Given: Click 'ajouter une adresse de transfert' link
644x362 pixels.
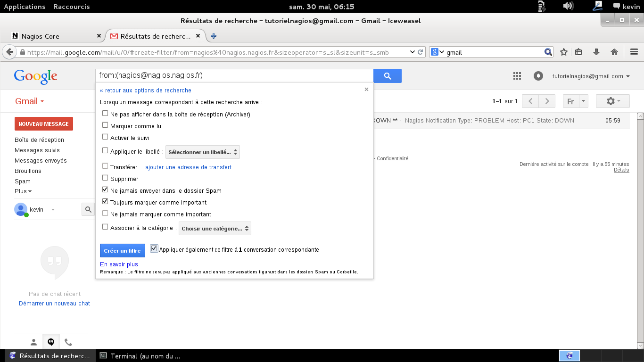Looking at the screenshot, I should coord(188,167).
